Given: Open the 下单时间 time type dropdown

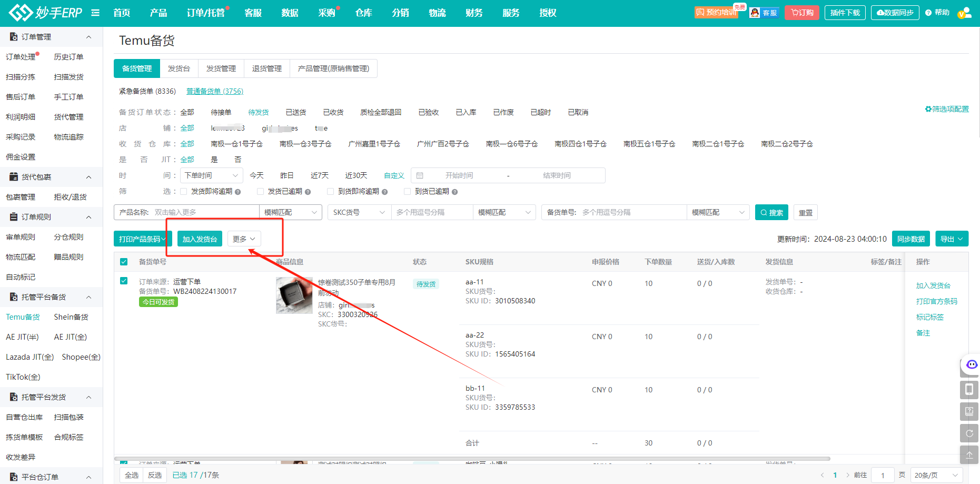Looking at the screenshot, I should (x=211, y=175).
